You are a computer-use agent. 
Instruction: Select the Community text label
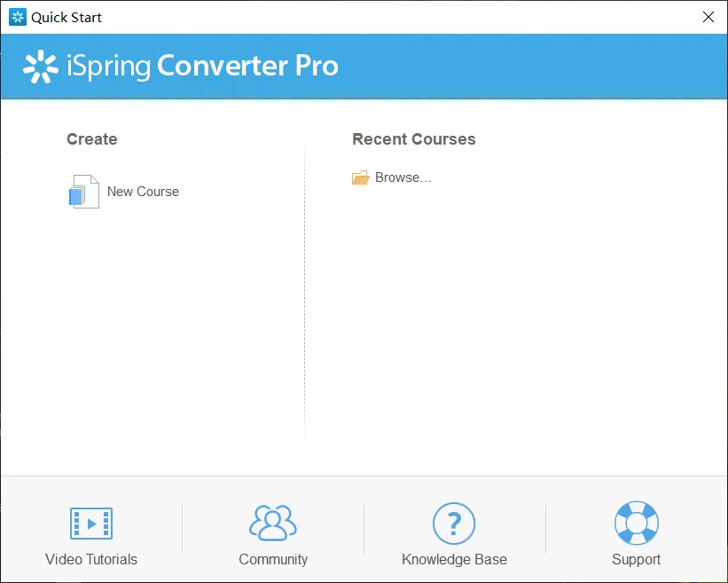[x=273, y=559]
